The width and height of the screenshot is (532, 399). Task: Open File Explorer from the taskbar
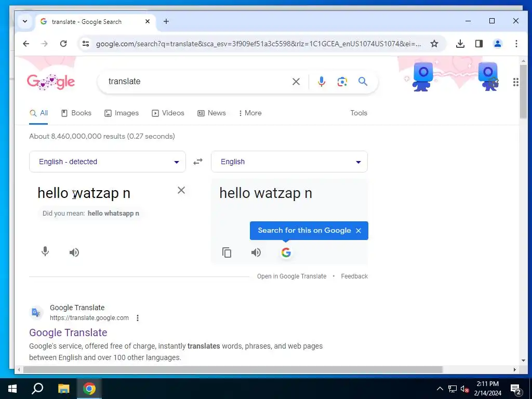[63, 389]
